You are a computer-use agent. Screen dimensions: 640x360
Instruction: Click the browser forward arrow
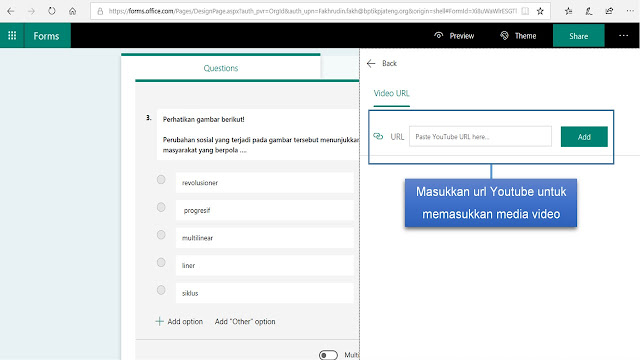click(x=31, y=11)
